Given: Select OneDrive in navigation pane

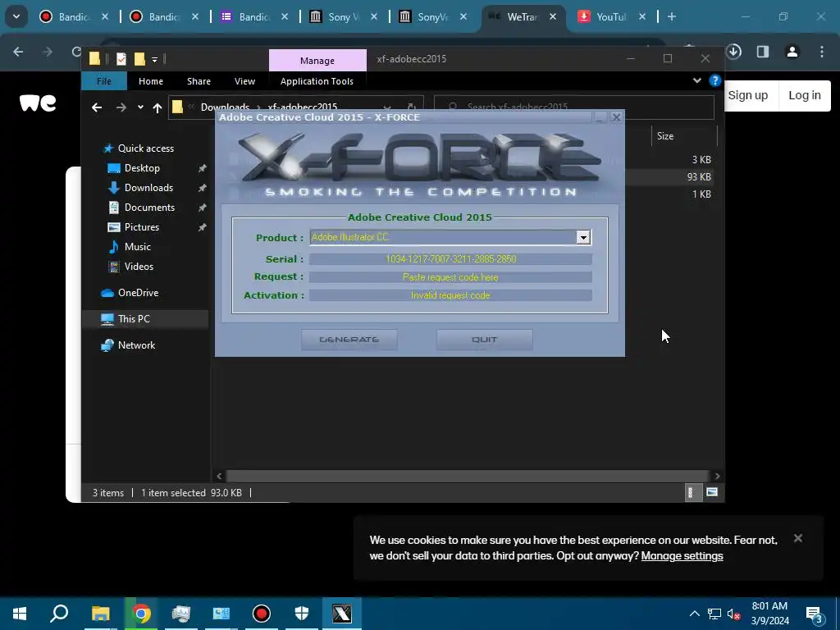Looking at the screenshot, I should pos(138,293).
